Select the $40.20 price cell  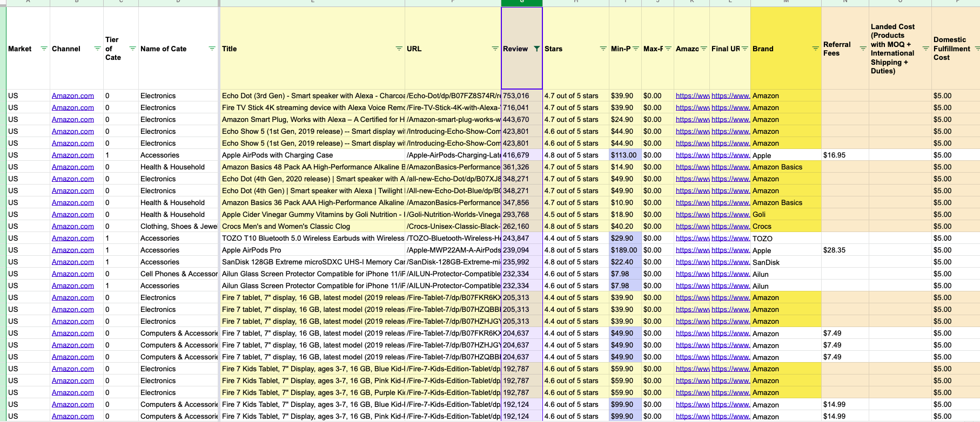point(625,227)
